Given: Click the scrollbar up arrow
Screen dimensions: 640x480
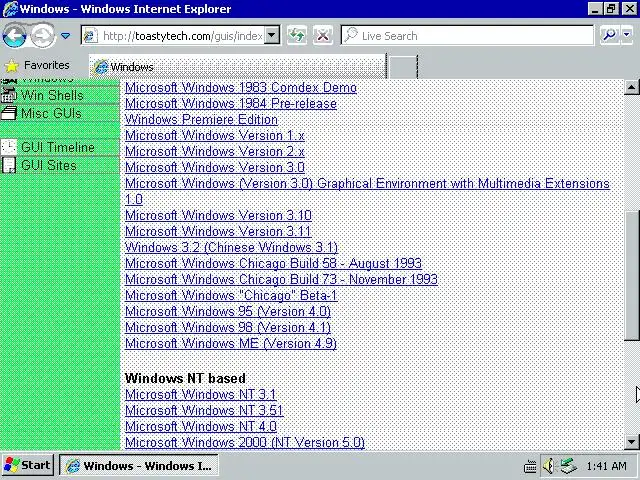Looking at the screenshot, I should tap(631, 87).
